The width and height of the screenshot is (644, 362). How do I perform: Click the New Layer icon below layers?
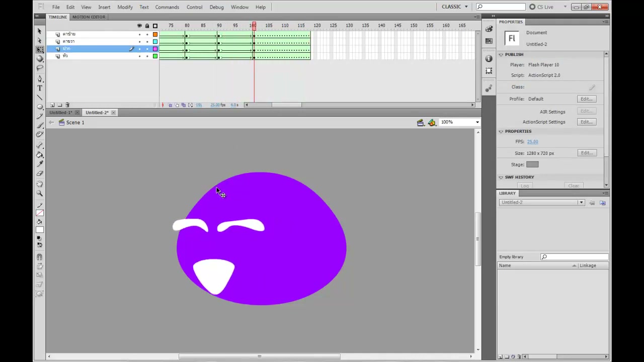52,105
